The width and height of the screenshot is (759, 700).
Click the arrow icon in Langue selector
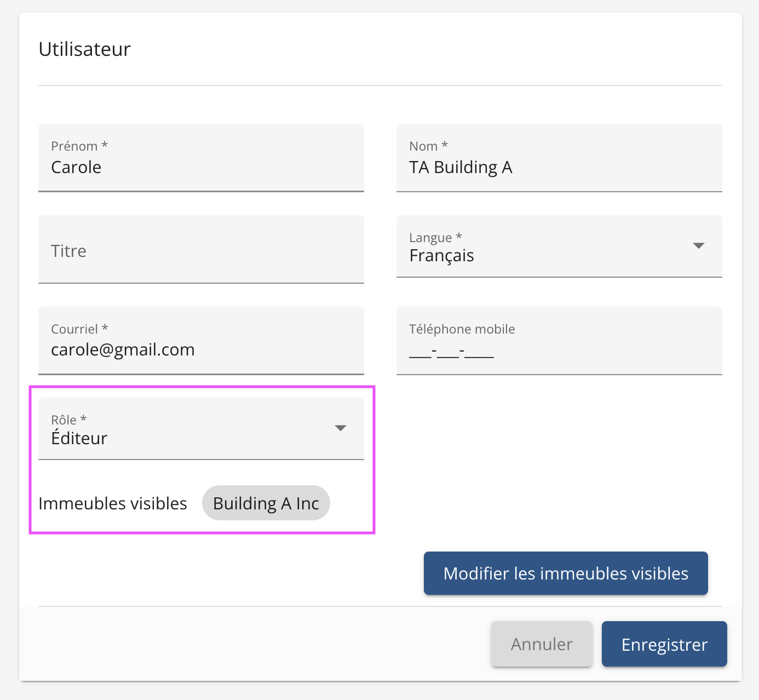(698, 245)
